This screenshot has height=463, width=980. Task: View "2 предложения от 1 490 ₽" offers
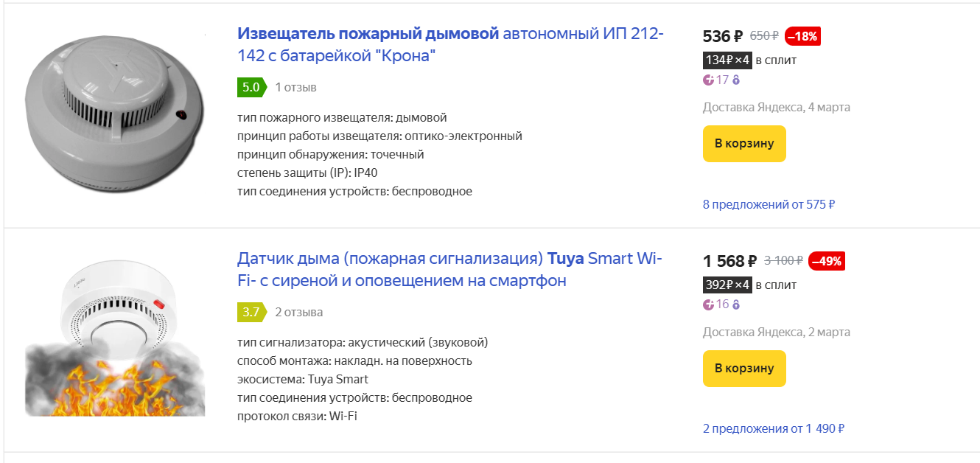(x=773, y=428)
